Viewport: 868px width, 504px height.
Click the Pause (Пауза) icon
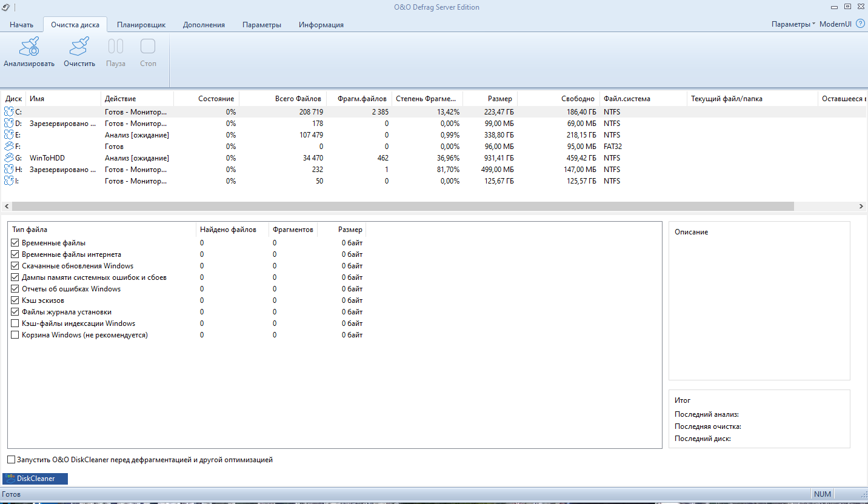[x=116, y=47]
